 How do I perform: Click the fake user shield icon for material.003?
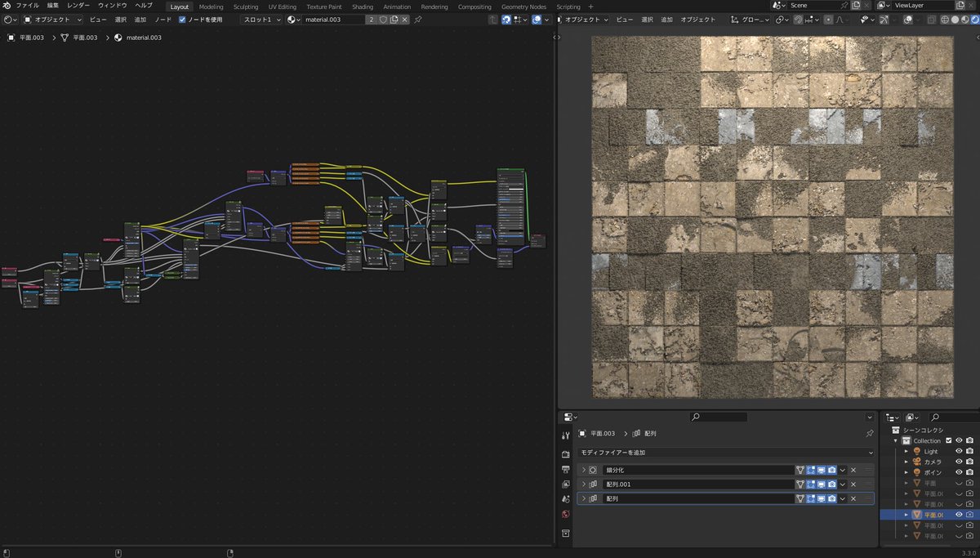pos(383,19)
